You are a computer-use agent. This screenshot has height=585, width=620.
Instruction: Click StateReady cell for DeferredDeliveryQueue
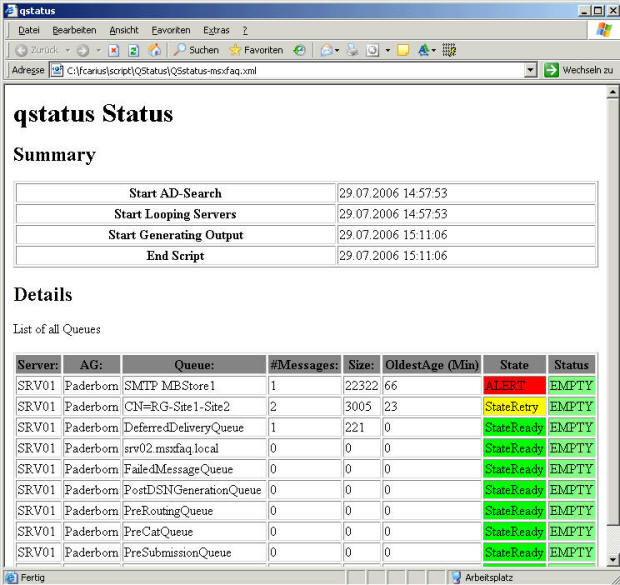(514, 428)
